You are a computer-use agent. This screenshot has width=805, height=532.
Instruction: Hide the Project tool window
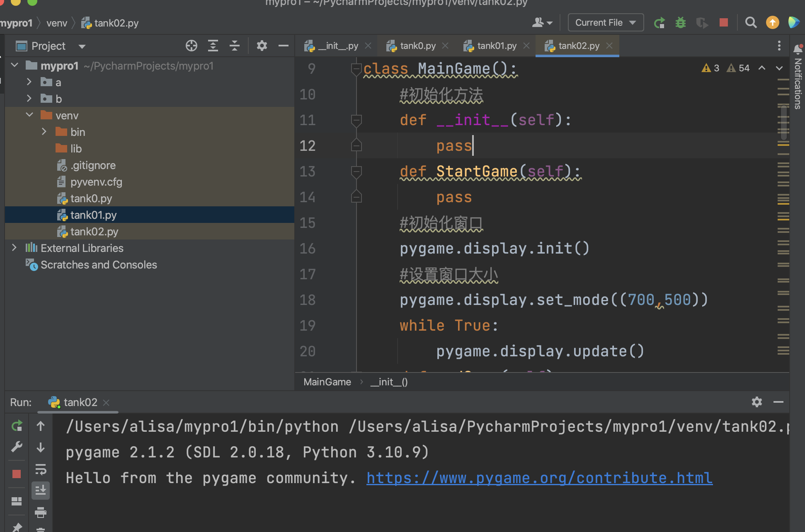[284, 46]
